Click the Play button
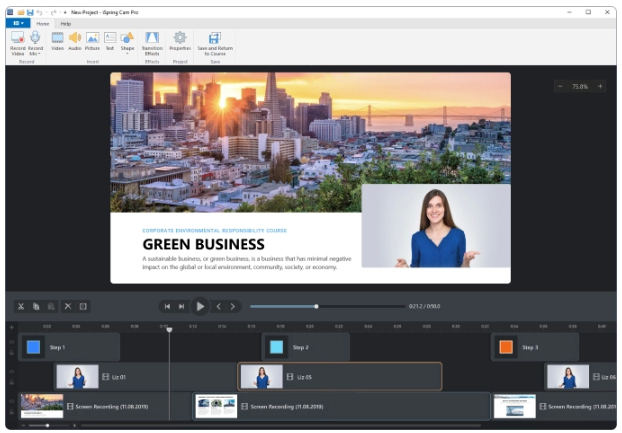The image size is (622, 433). point(200,307)
